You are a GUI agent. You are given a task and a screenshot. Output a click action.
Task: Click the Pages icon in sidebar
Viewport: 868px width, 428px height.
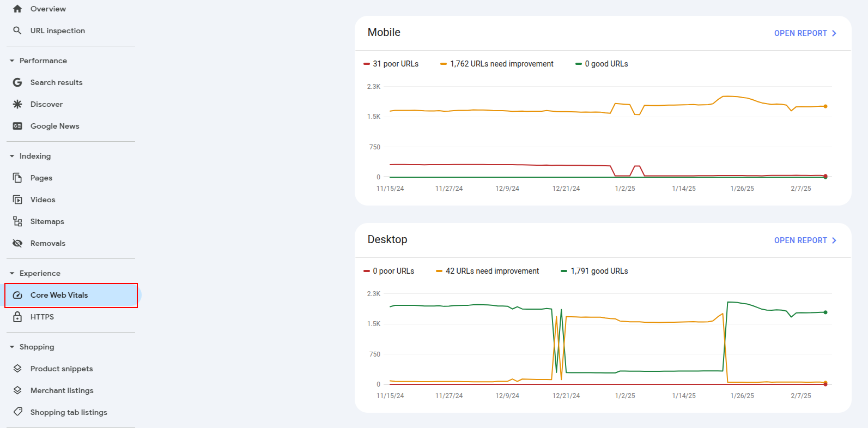click(x=17, y=178)
